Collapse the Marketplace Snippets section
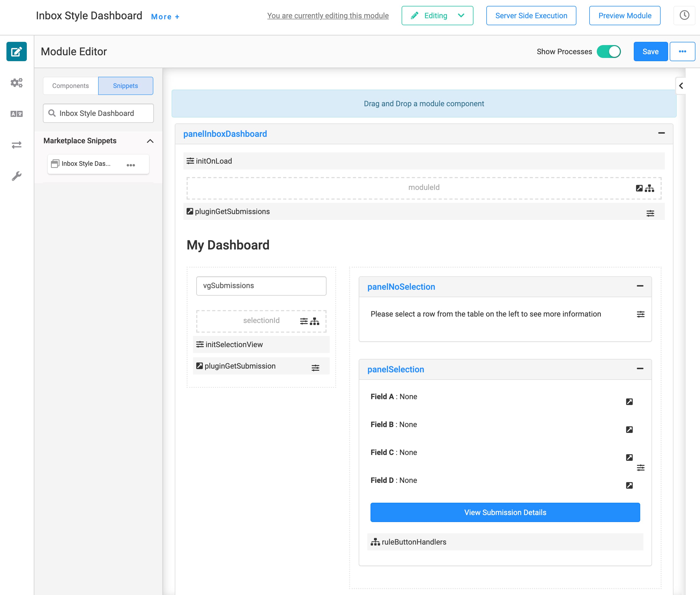Screen dimensions: 700x595 point(150,141)
